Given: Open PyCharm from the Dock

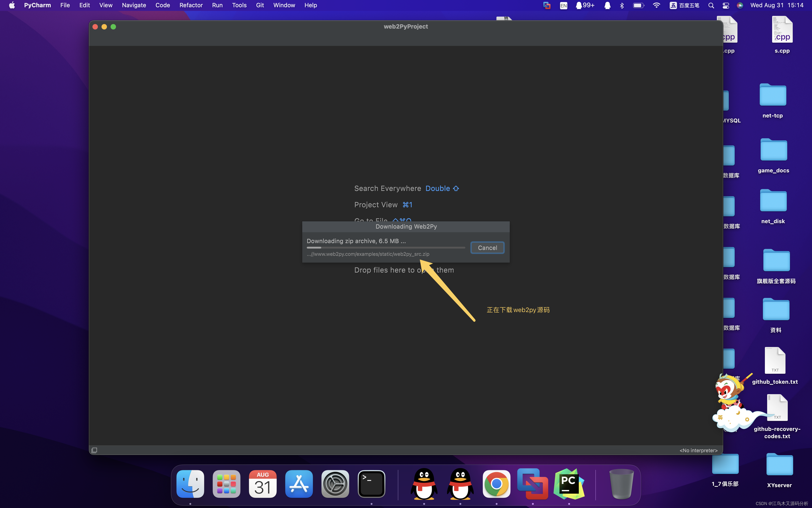Looking at the screenshot, I should point(569,484).
